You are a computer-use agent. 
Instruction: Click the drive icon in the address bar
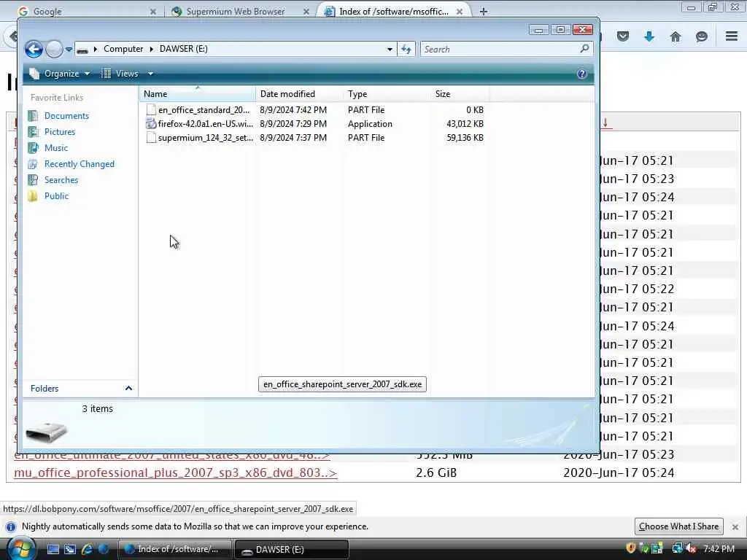click(82, 50)
